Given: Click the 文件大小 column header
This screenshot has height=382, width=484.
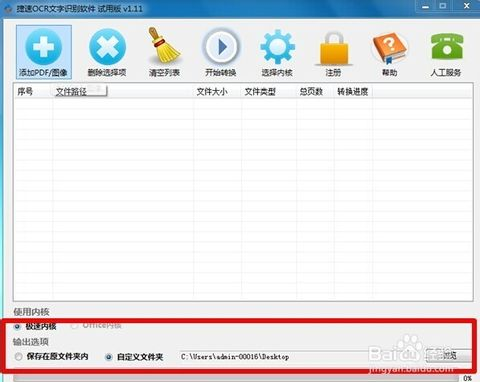Looking at the screenshot, I should pos(217,91).
